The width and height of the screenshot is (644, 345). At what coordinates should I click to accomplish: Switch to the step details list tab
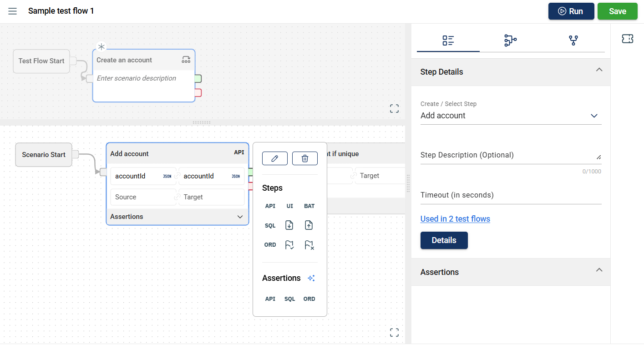click(448, 41)
